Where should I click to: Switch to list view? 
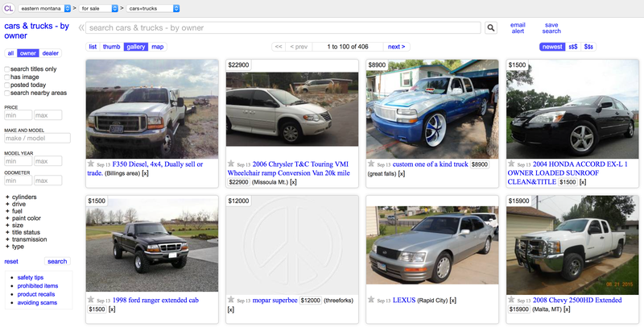click(x=93, y=47)
